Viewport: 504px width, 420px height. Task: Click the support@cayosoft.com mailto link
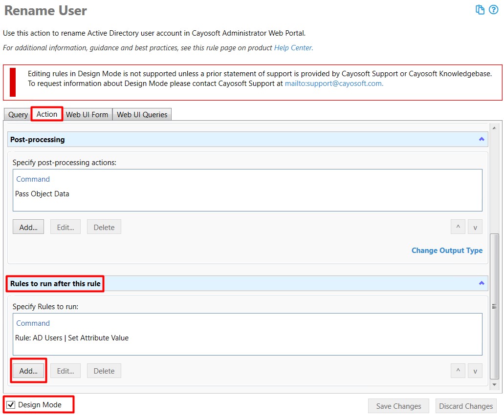coord(334,84)
